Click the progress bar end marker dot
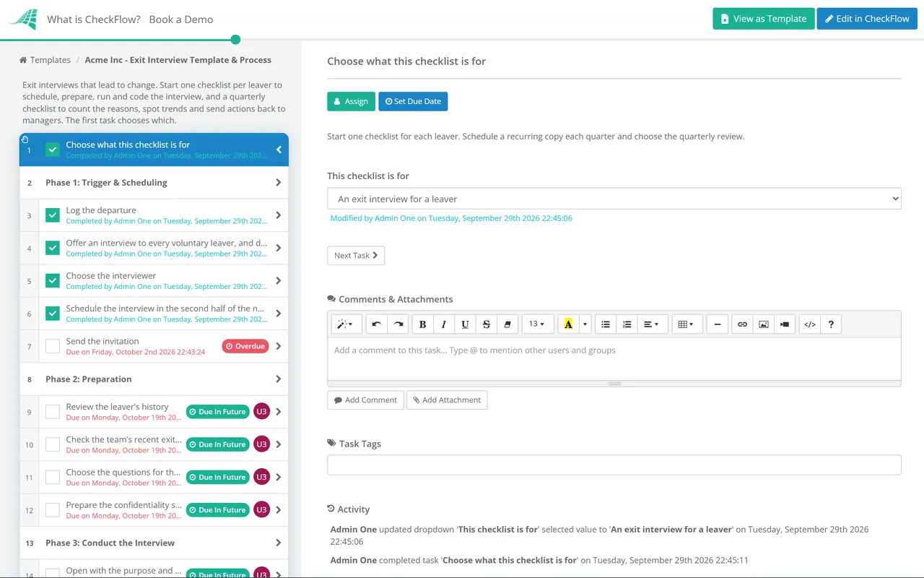The height and width of the screenshot is (578, 924). tap(235, 40)
